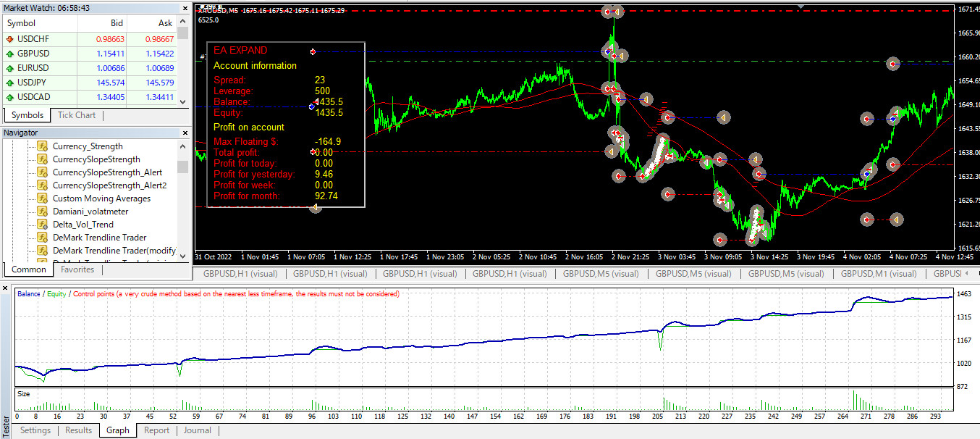
Task: Close the Navigator panel
Action: coord(183,133)
